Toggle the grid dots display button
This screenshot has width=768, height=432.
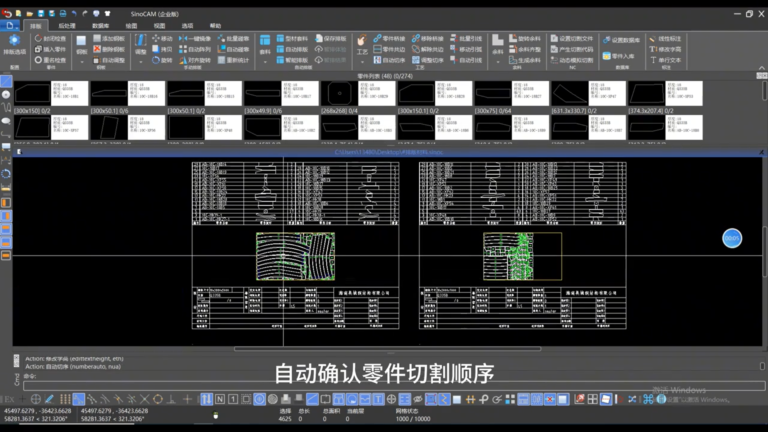[65, 399]
